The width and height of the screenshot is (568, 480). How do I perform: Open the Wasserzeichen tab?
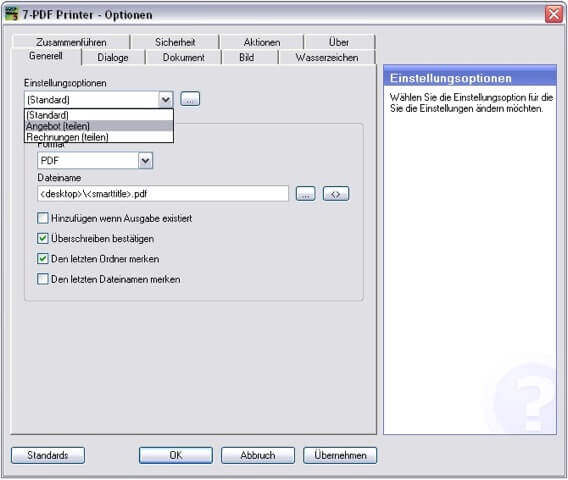click(327, 57)
